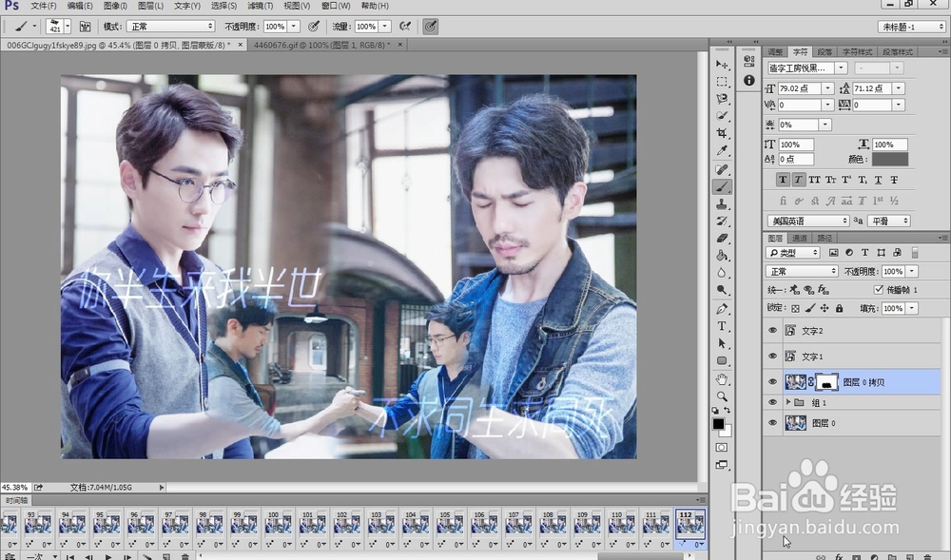Toggle all caps TT style
Image resolution: width=951 pixels, height=560 pixels.
(x=814, y=180)
